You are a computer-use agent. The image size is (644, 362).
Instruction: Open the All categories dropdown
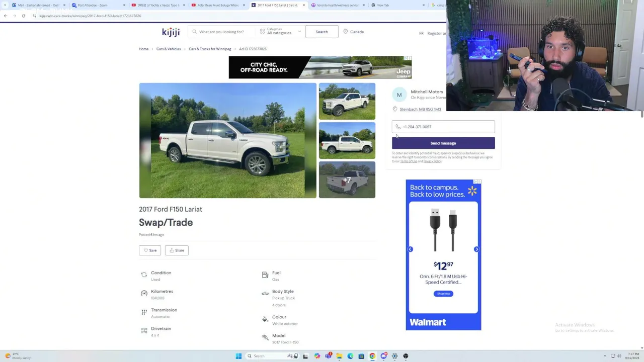point(280,32)
